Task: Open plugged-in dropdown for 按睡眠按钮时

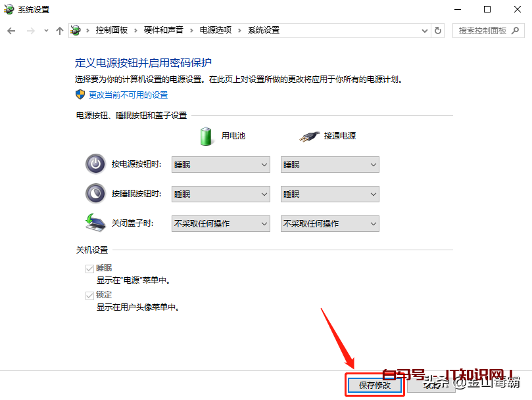Action: click(329, 194)
